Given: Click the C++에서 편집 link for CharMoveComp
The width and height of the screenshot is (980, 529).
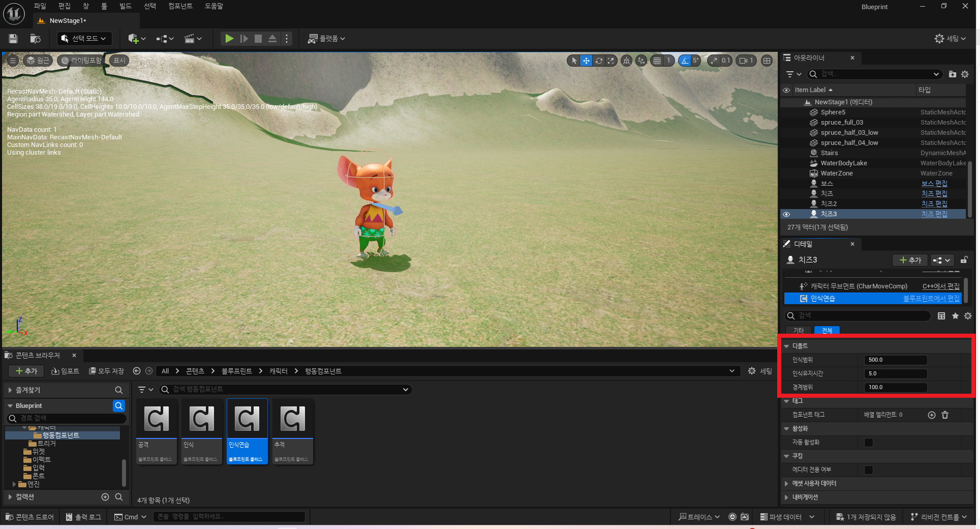Looking at the screenshot, I should pos(941,286).
